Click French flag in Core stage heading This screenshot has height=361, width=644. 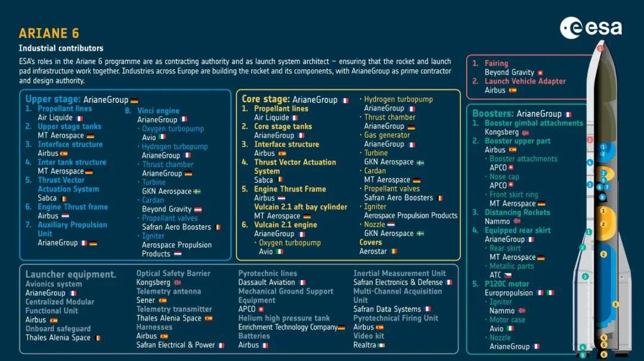pyautogui.click(x=345, y=101)
